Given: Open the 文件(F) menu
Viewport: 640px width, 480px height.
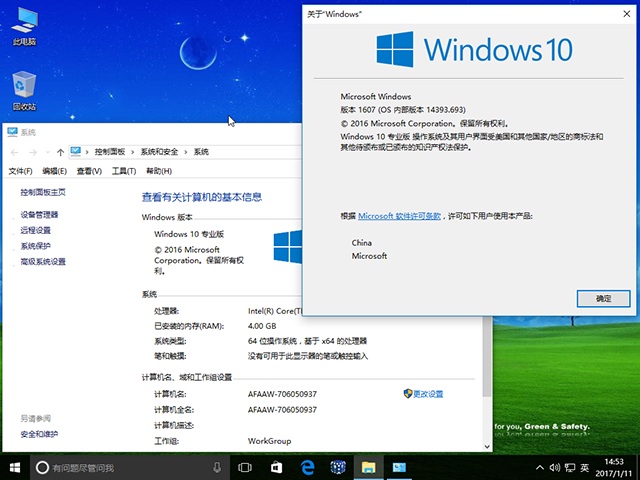Looking at the screenshot, I should click(20, 171).
